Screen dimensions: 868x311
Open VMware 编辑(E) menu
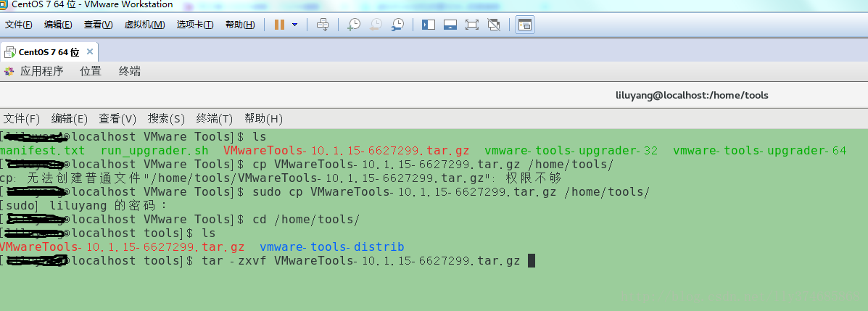pos(58,25)
